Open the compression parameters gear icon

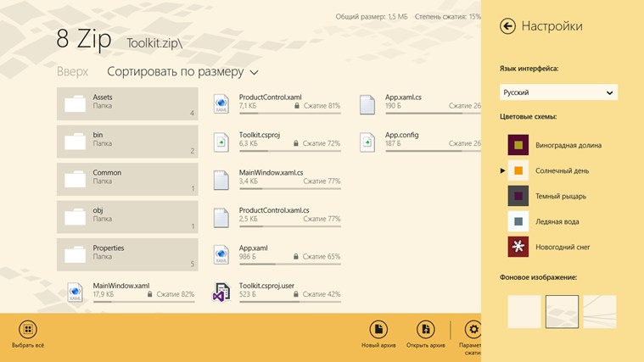(473, 330)
